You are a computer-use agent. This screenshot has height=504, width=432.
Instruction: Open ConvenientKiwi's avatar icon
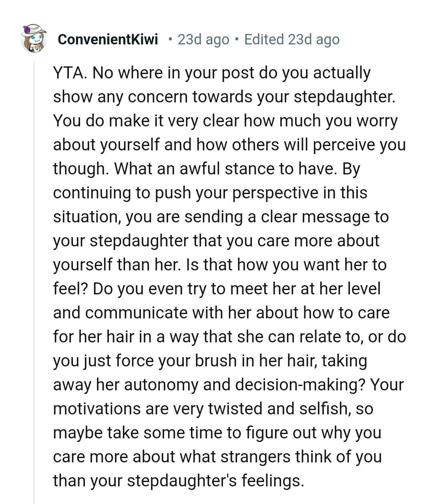pyautogui.click(x=34, y=39)
